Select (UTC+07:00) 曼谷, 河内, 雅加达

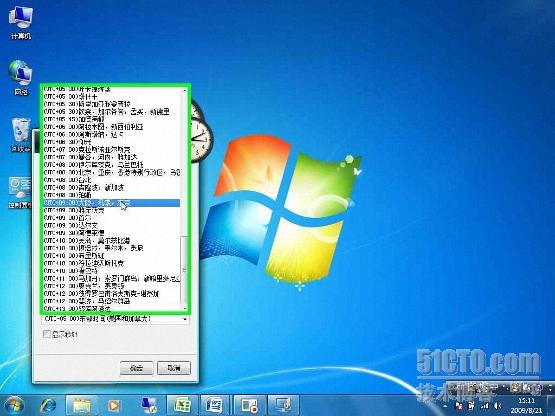112,157
